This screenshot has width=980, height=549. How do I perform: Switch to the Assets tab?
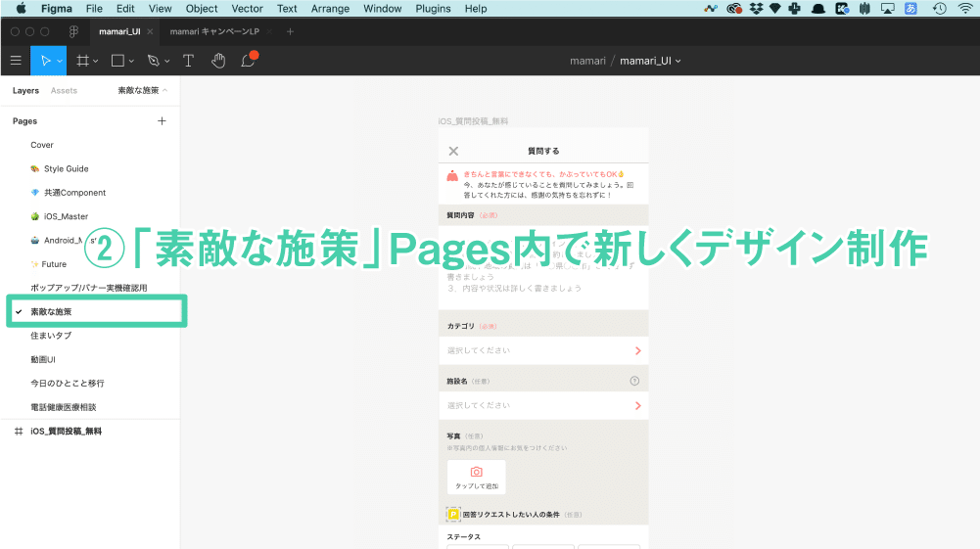click(x=64, y=91)
